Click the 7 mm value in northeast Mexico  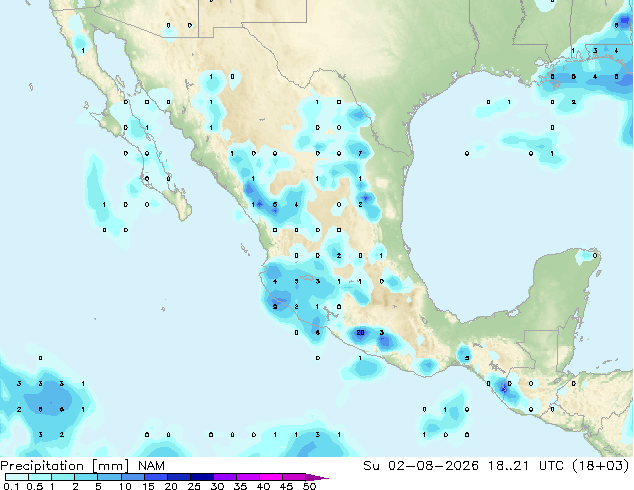[x=360, y=153]
